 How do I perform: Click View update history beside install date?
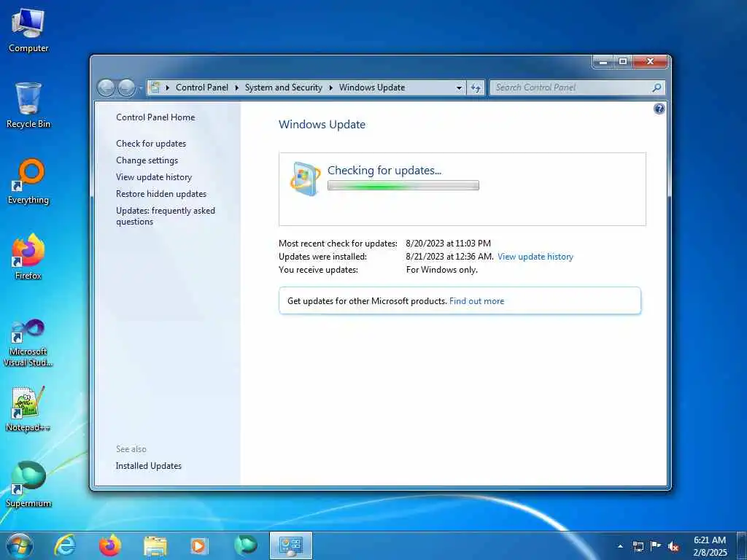(535, 257)
